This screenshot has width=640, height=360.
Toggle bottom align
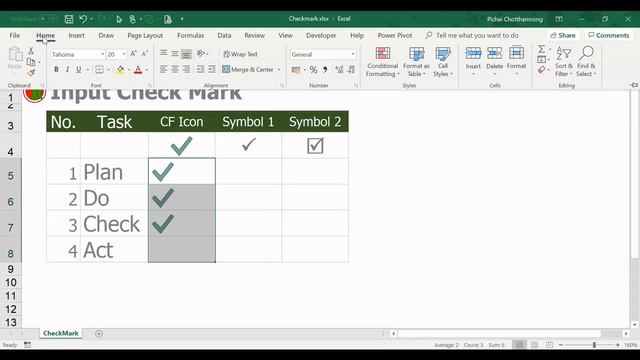[x=186, y=53]
